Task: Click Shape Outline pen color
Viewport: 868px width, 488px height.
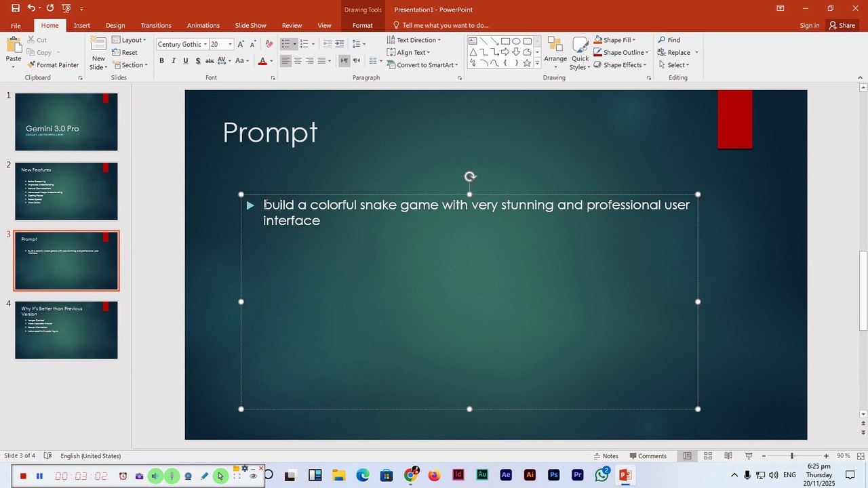Action: pyautogui.click(x=598, y=52)
